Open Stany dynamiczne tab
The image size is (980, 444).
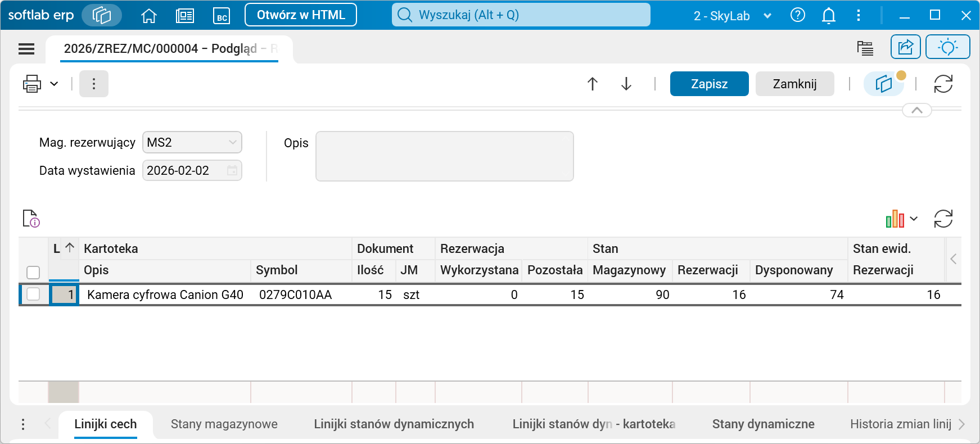click(x=764, y=424)
